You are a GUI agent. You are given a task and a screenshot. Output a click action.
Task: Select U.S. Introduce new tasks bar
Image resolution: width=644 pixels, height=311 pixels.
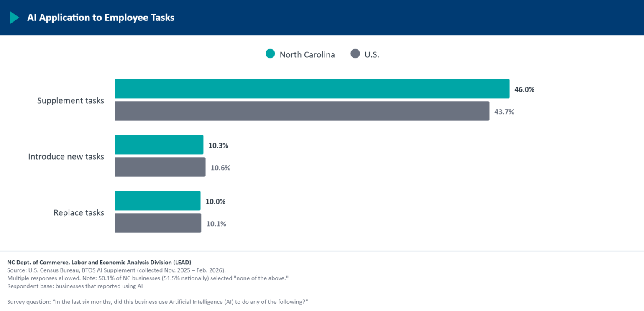160,167
